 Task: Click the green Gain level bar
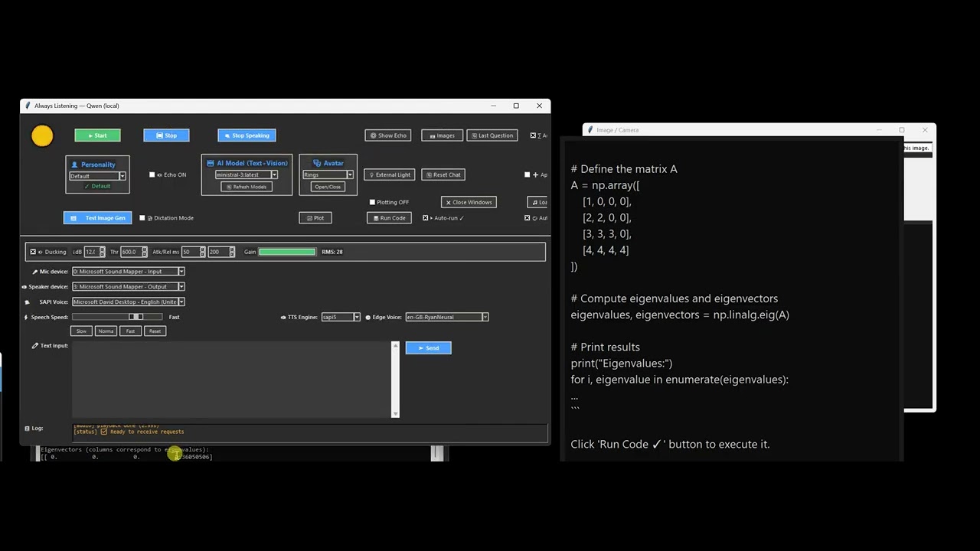[x=287, y=252]
